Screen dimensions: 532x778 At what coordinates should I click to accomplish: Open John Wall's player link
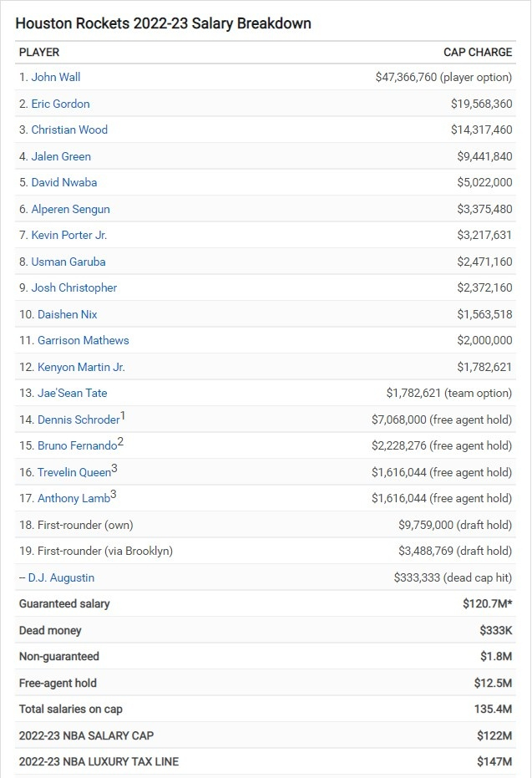(x=56, y=77)
